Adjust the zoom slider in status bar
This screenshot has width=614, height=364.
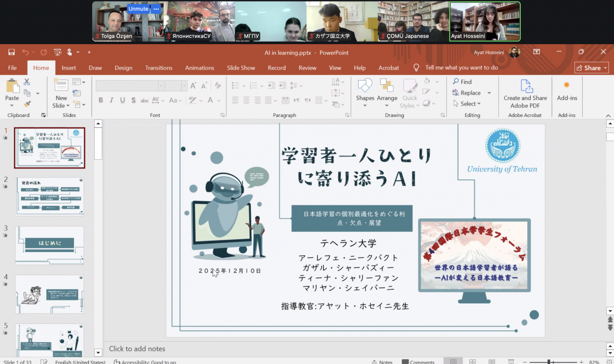click(x=548, y=361)
